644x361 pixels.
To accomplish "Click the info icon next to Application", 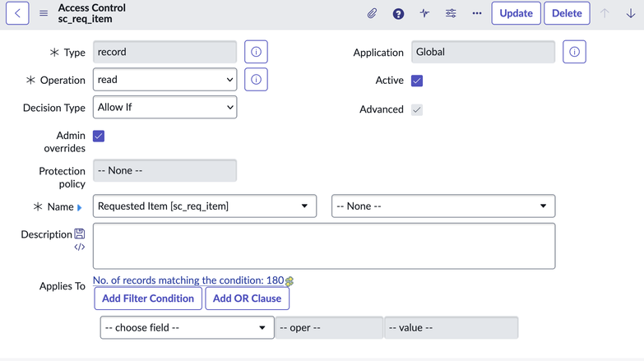I will [574, 52].
